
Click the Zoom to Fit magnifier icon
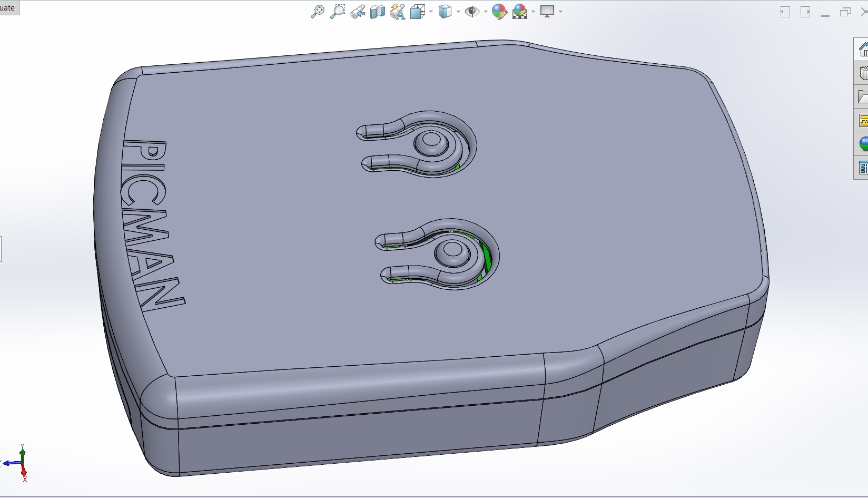coord(318,12)
